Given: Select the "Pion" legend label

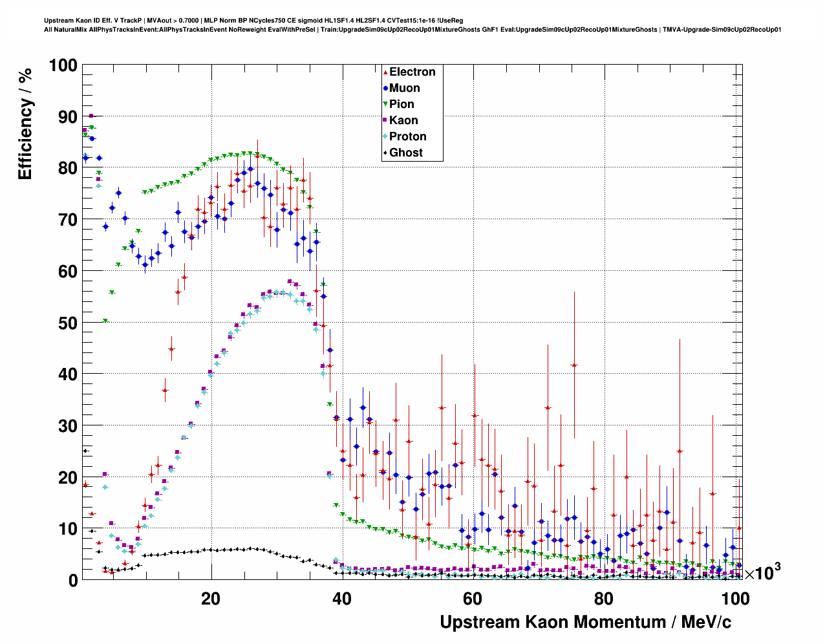Looking at the screenshot, I should tap(402, 104).
